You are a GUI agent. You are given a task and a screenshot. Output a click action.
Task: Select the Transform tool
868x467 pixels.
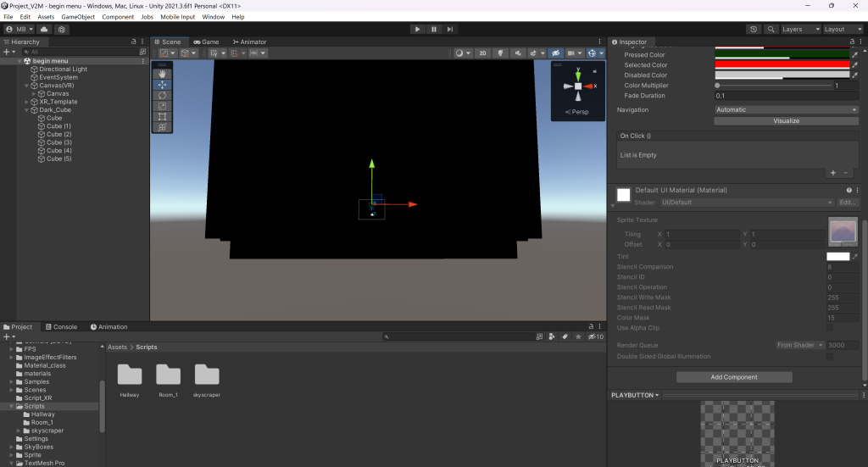pyautogui.click(x=162, y=127)
